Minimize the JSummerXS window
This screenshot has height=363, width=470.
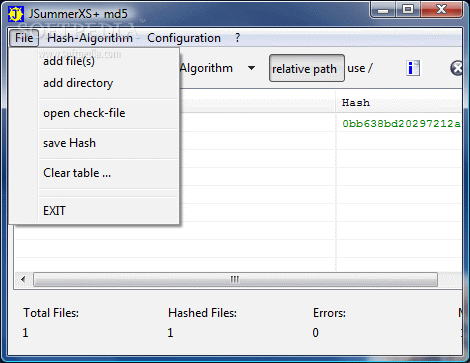tap(383, 9)
